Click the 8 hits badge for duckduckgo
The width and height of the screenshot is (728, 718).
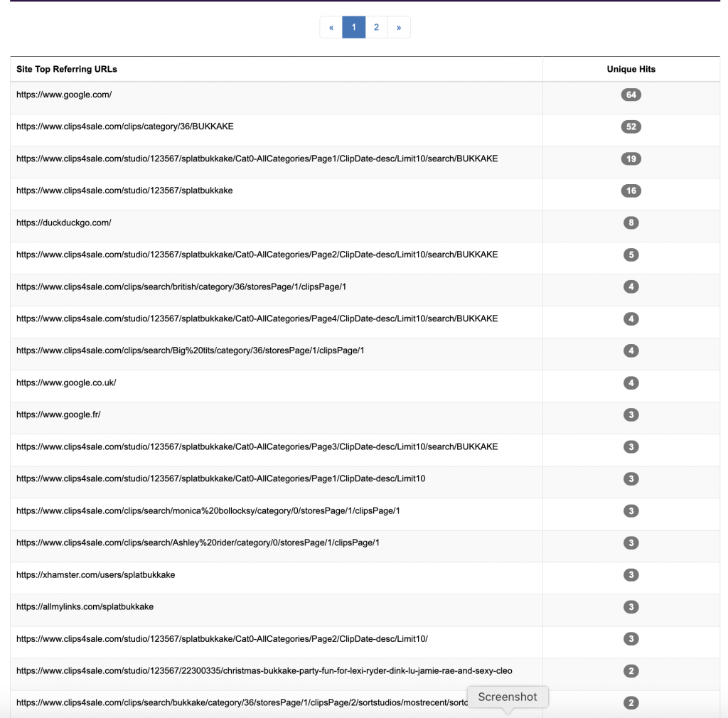coord(631,223)
